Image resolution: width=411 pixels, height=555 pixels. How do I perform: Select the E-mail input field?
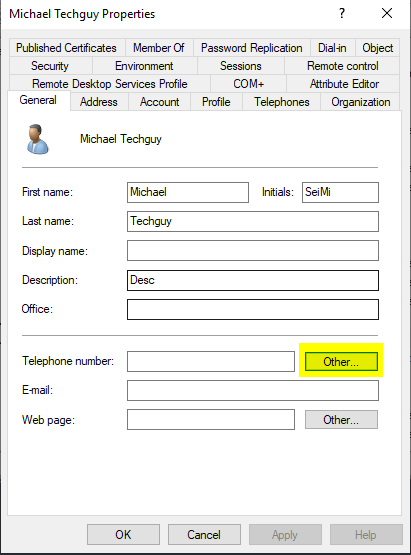coord(253,390)
